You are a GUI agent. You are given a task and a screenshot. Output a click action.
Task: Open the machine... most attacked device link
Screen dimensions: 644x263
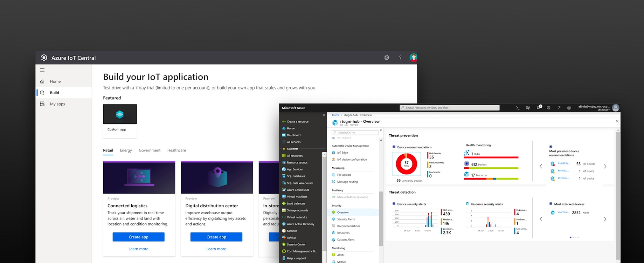563,213
